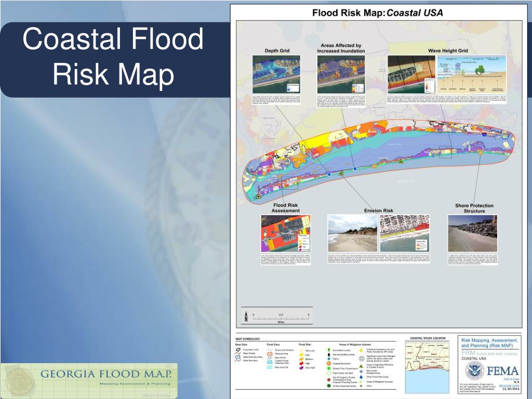Click the Very Low flood risk swatch
This screenshot has width=532, height=399.
301,351
